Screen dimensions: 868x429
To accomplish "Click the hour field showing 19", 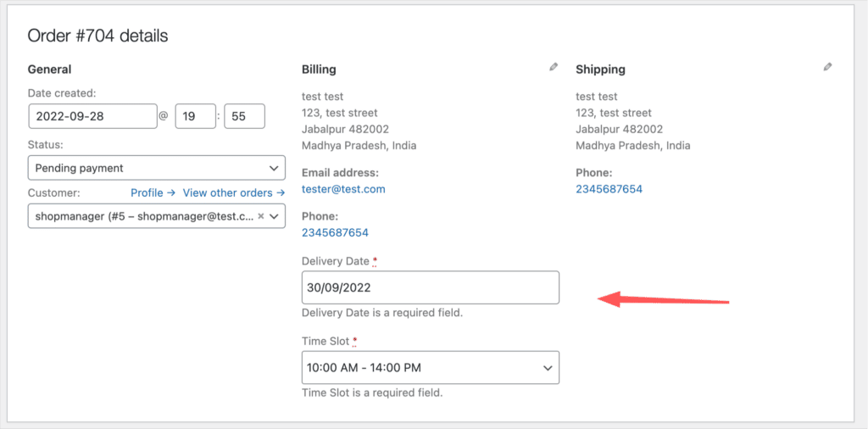I will point(196,117).
